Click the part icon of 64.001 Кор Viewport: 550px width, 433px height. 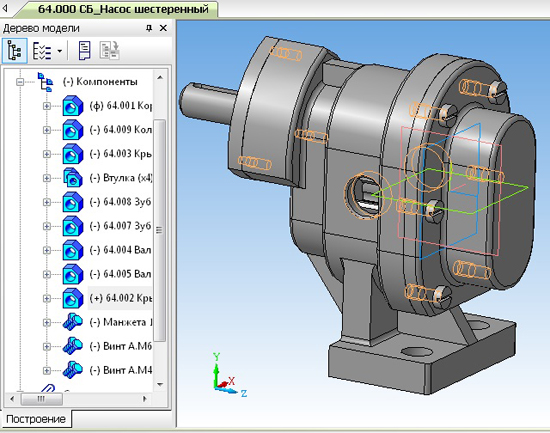[x=73, y=106]
